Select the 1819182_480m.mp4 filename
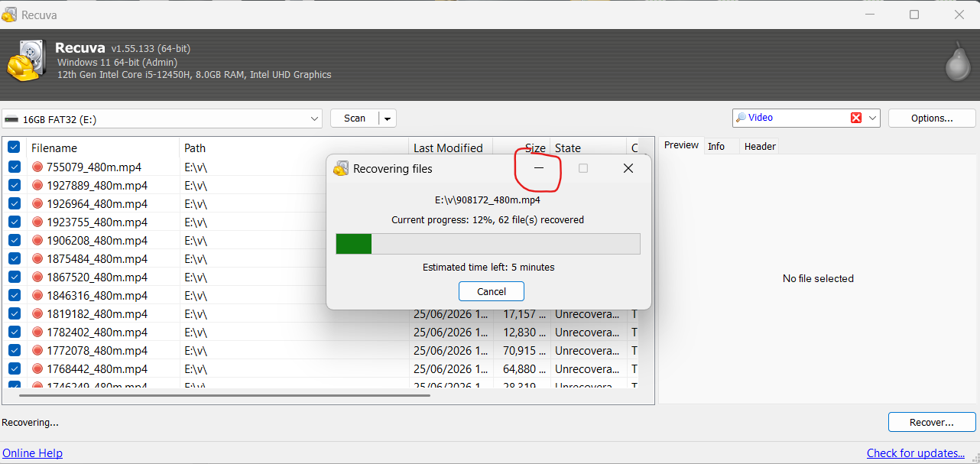Viewport: 980px width, 464px height. 97,313
